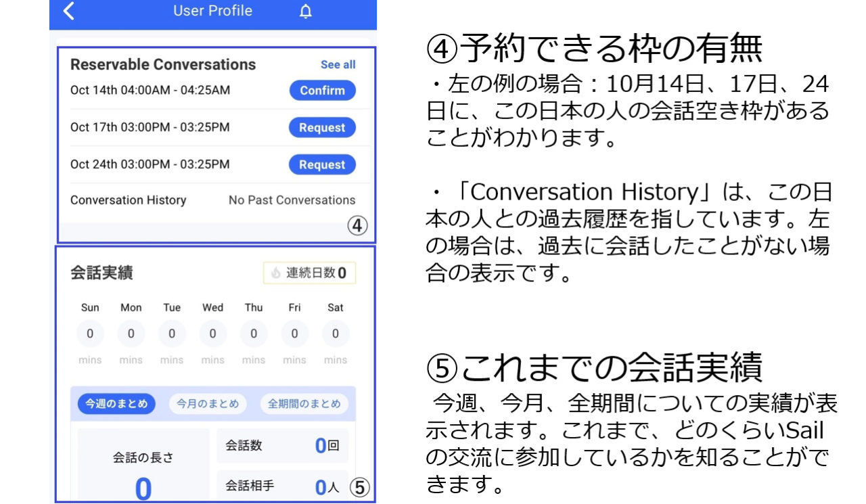
Task: Open Conversation History row
Action: tap(212, 200)
